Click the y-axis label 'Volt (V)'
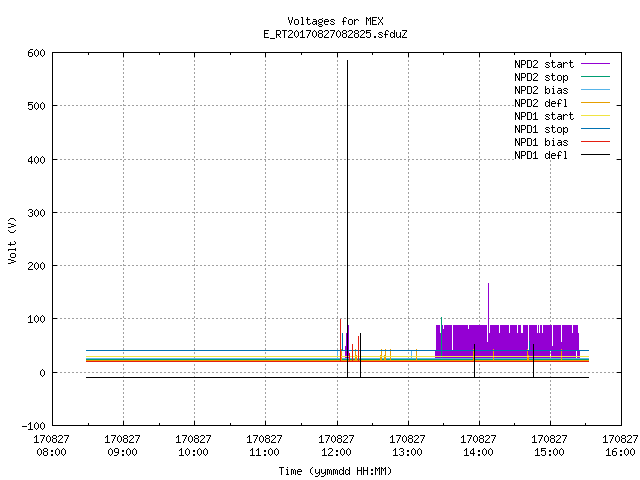The height and width of the screenshot is (480, 640). pyautogui.click(x=12, y=240)
